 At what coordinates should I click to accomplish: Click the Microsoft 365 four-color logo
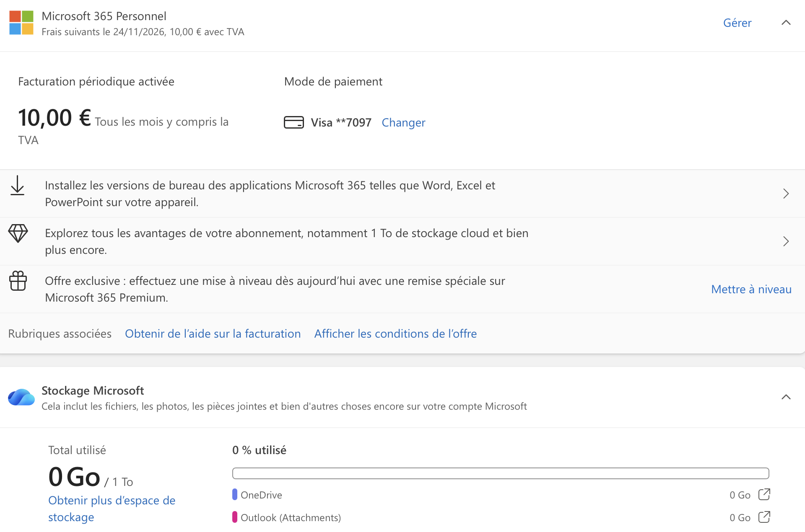21,23
